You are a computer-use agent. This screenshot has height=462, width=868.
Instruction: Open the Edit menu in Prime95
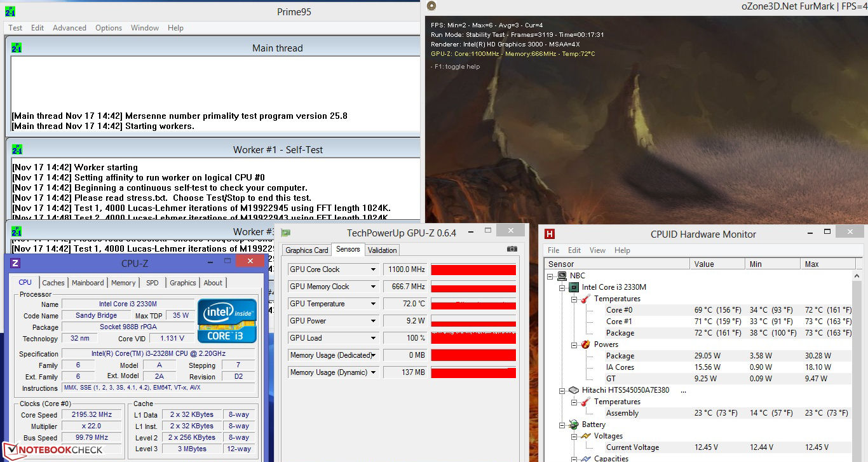click(37, 28)
